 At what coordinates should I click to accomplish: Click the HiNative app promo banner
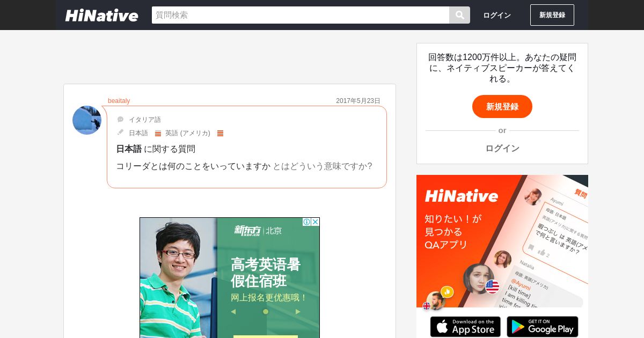(502, 241)
